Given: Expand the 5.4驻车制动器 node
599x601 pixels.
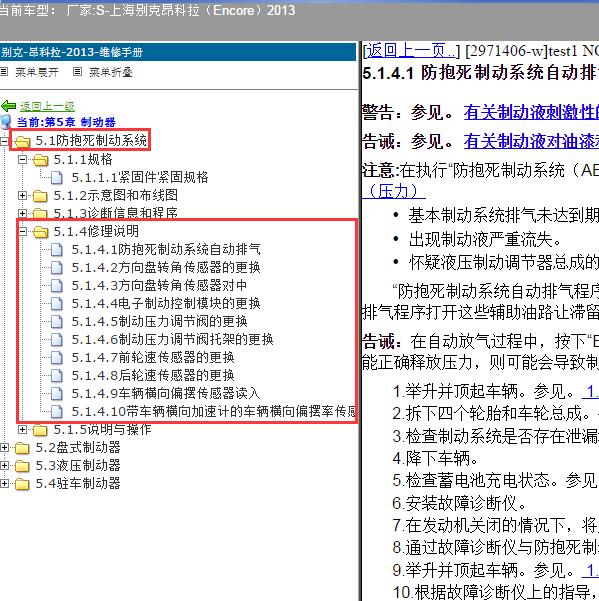Looking at the screenshot, I should tap(4, 484).
